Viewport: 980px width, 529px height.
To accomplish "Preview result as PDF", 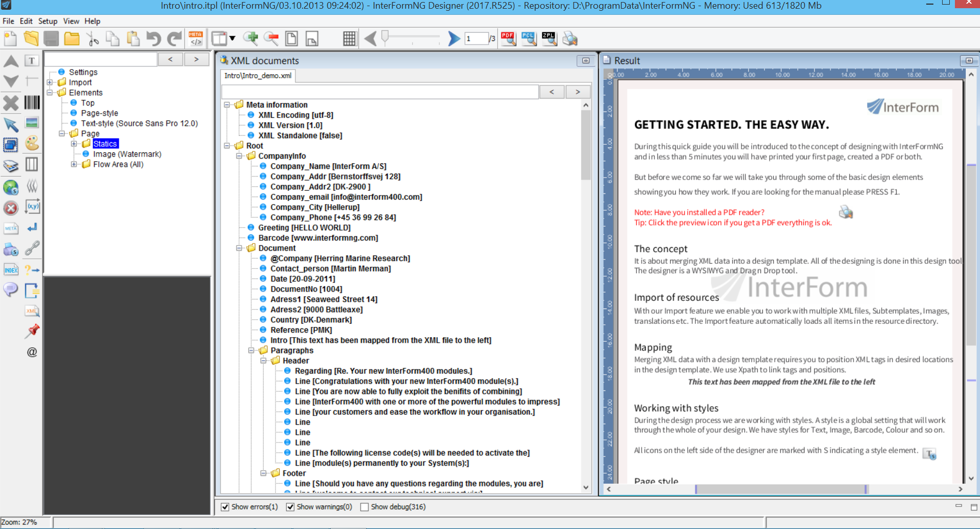I will click(x=508, y=39).
